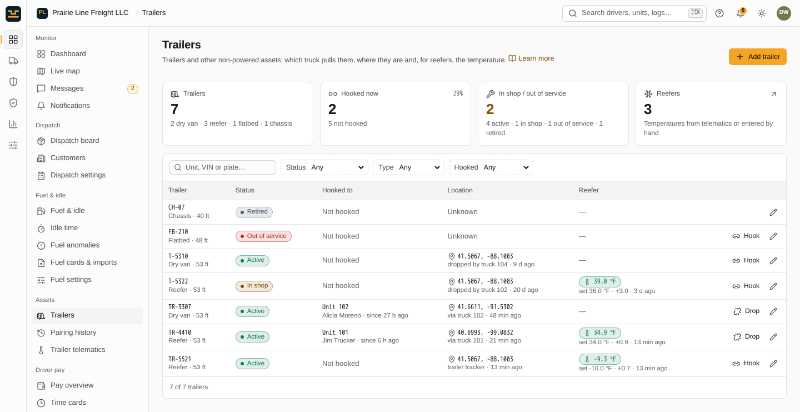800x412 pixels.
Task: Open Trailer telematics in the sidebar
Action: click(87, 349)
